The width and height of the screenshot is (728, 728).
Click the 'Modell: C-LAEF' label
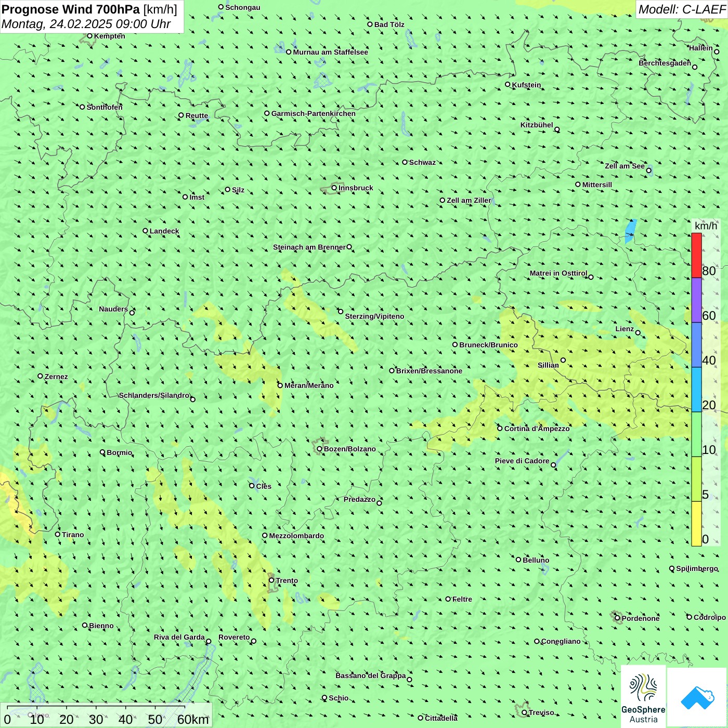[682, 9]
